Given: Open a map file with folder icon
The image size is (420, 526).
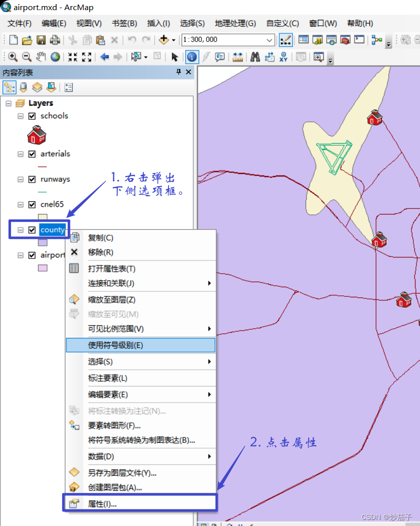Looking at the screenshot, I should coord(27,40).
